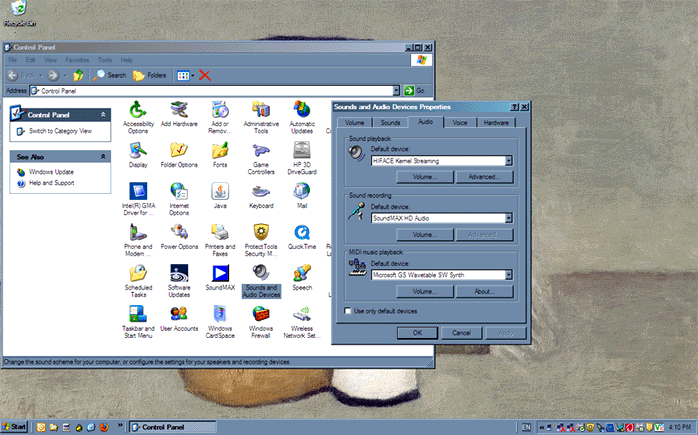Open Internet Options icon

pos(179,199)
